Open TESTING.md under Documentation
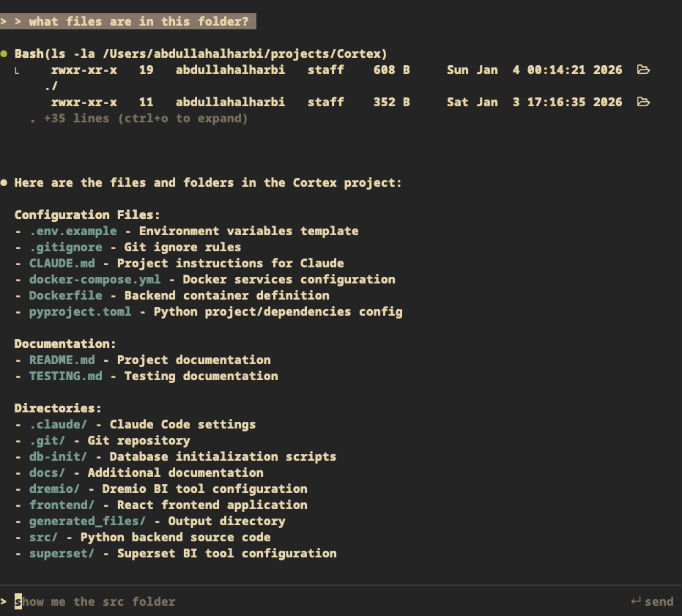 click(x=65, y=376)
